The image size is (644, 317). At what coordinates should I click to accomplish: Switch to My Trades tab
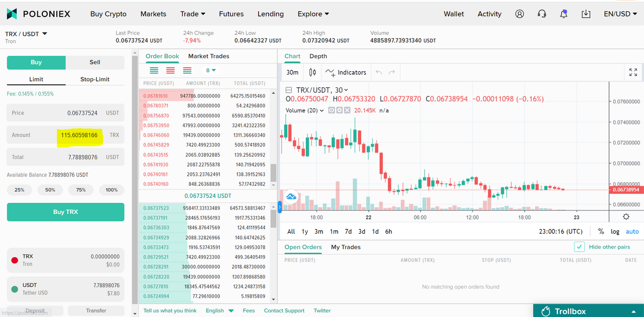click(x=346, y=247)
